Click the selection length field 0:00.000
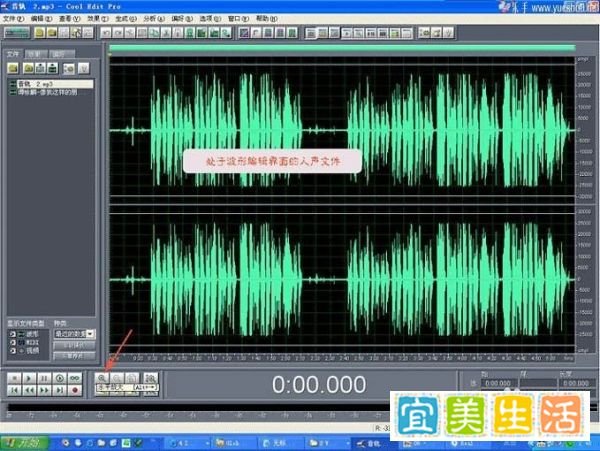Screen dimensions: 600x451 pos(576,383)
